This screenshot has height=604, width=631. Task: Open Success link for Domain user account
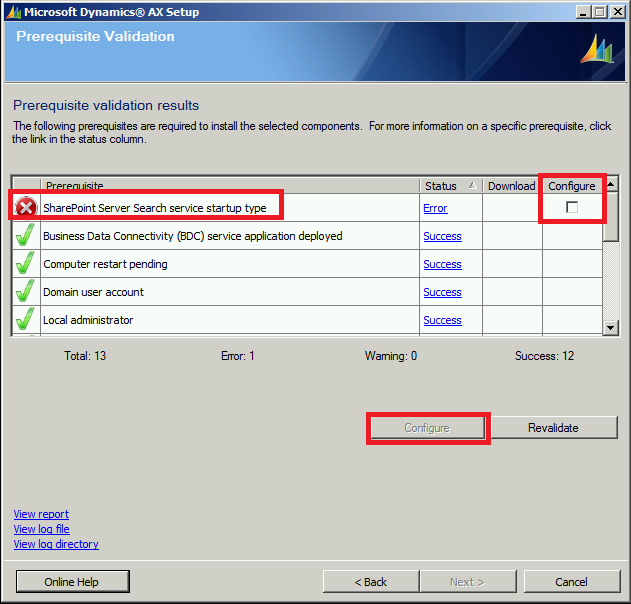coord(442,292)
